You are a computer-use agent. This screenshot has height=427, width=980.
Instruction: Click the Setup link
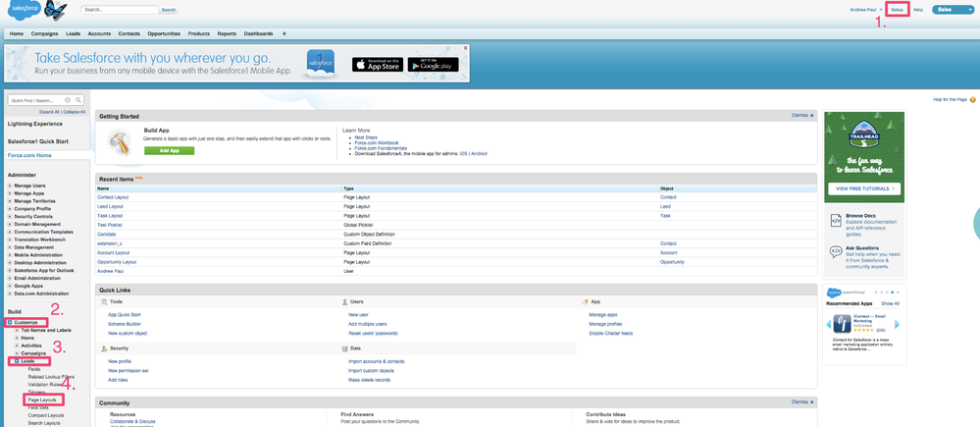897,10
